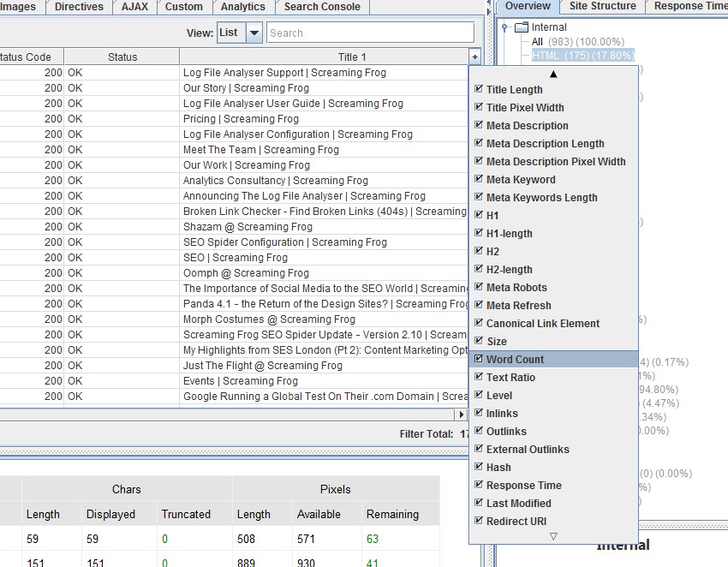
Task: Toggle Canonical Link Element column checkbox
Action: coord(479,324)
